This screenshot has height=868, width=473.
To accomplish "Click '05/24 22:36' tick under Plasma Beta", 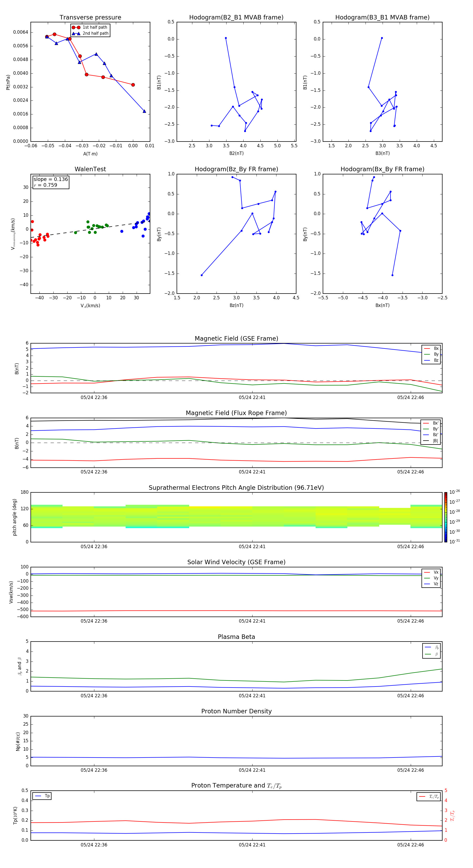I will coord(94,696).
